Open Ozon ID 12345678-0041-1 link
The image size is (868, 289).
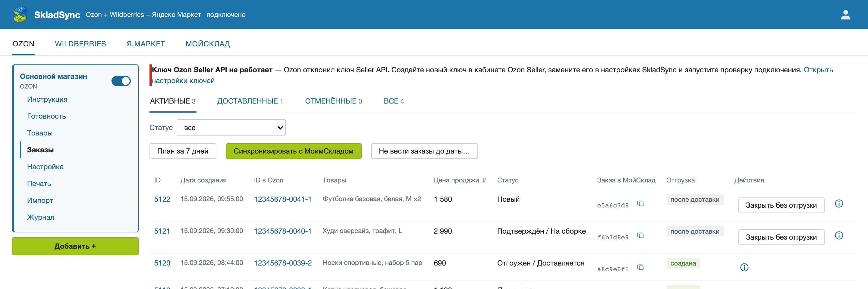(283, 199)
